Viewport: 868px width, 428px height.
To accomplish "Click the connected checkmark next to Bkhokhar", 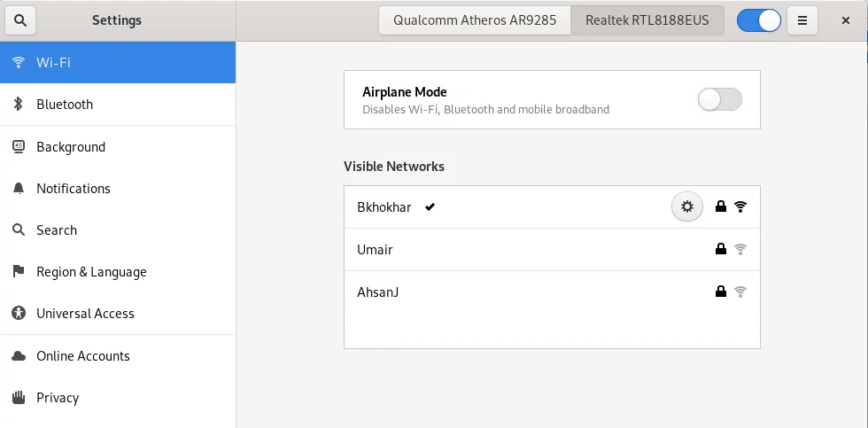I will [430, 207].
